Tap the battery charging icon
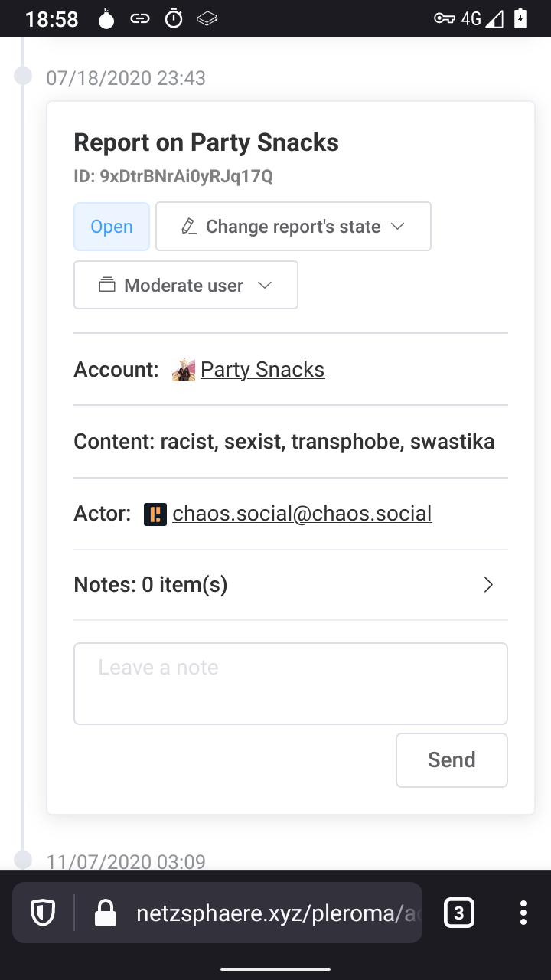The width and height of the screenshot is (551, 980). 520,19
